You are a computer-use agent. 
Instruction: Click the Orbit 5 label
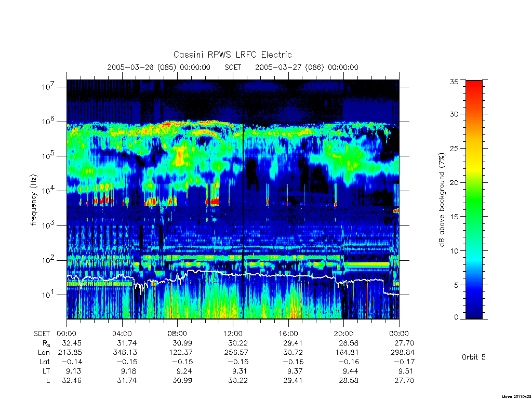[474, 357]
